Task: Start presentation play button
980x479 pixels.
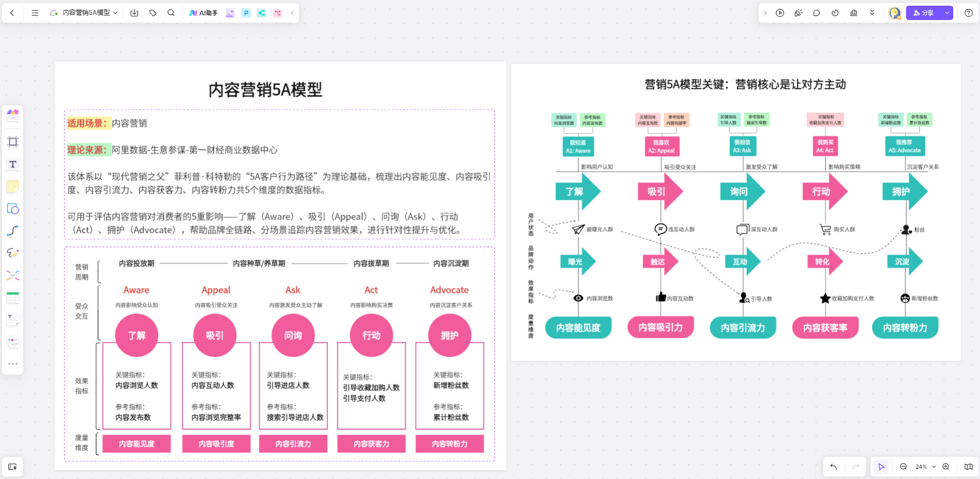Action: pos(780,13)
